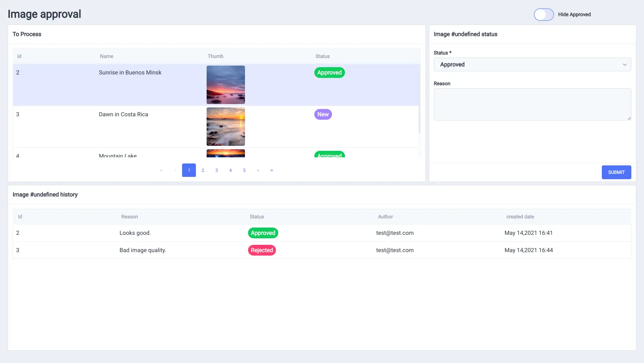The width and height of the screenshot is (644, 363).
Task: Click the next-page › pagination icon
Action: point(258,170)
